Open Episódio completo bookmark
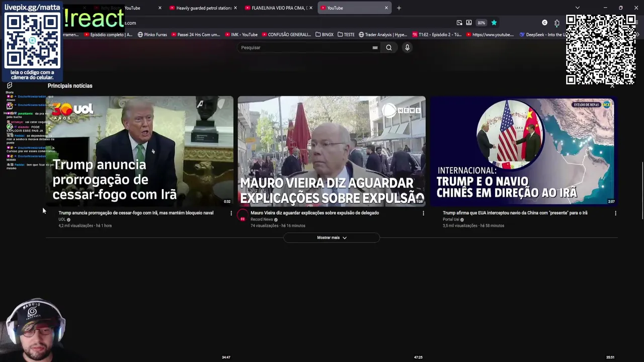The width and height of the screenshot is (644, 362). [108, 35]
